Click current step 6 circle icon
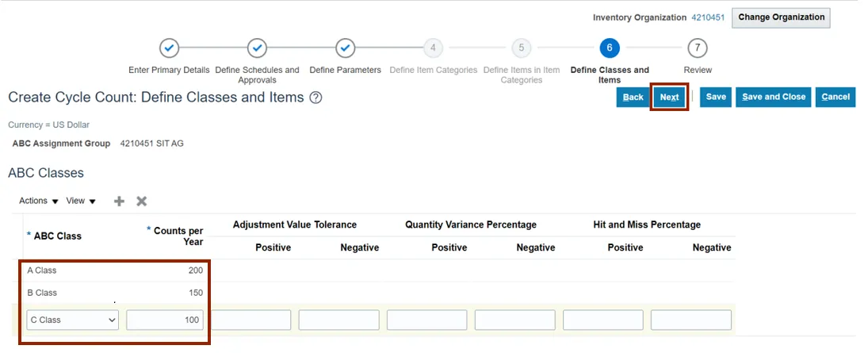The height and width of the screenshot is (353, 868). (609, 48)
